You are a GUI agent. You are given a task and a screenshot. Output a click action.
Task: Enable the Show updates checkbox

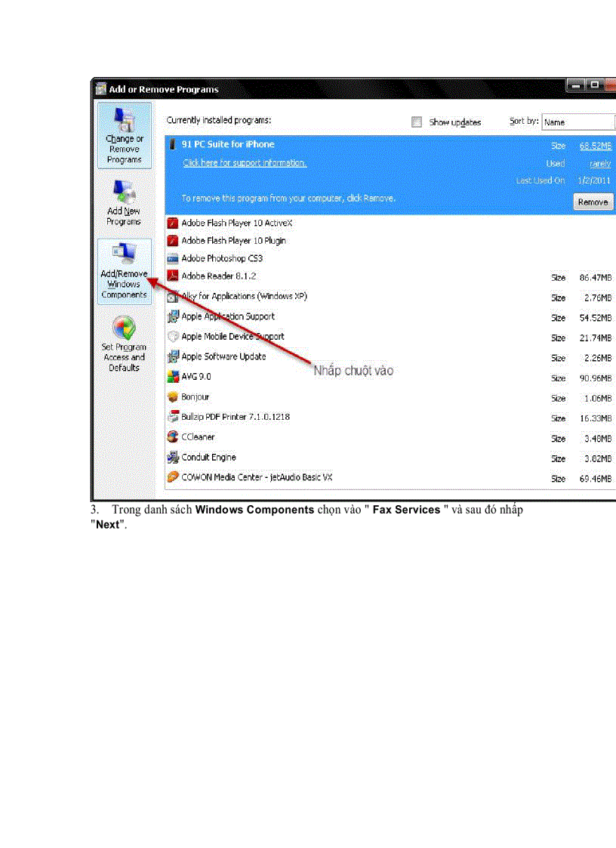click(416, 122)
